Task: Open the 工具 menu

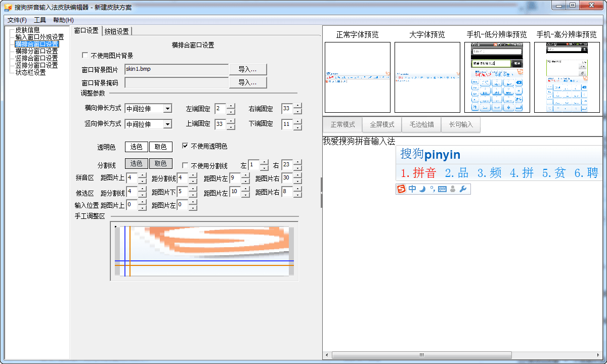Action: coord(40,20)
